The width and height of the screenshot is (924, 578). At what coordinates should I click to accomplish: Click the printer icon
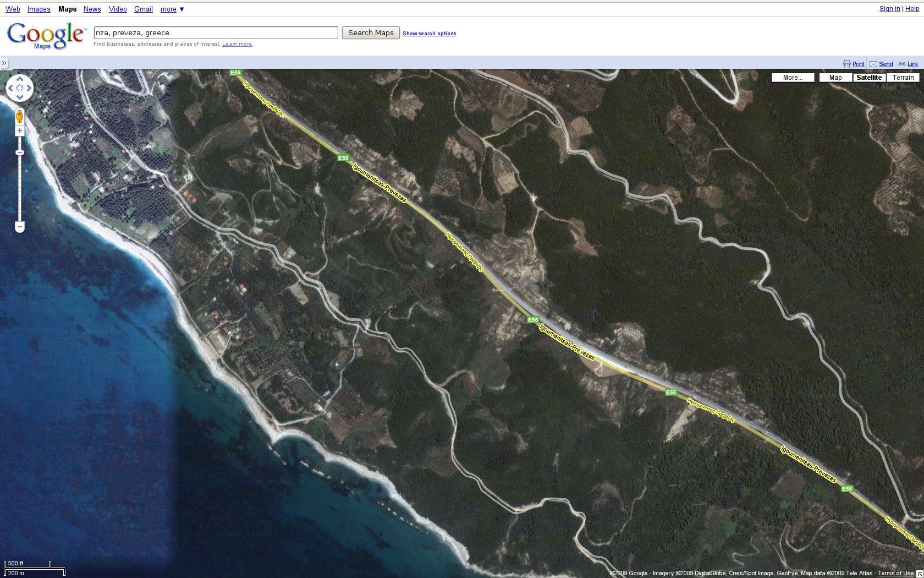coord(847,64)
